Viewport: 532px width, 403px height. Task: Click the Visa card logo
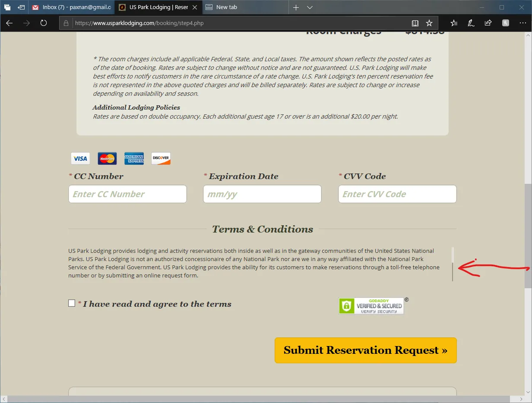click(x=80, y=158)
